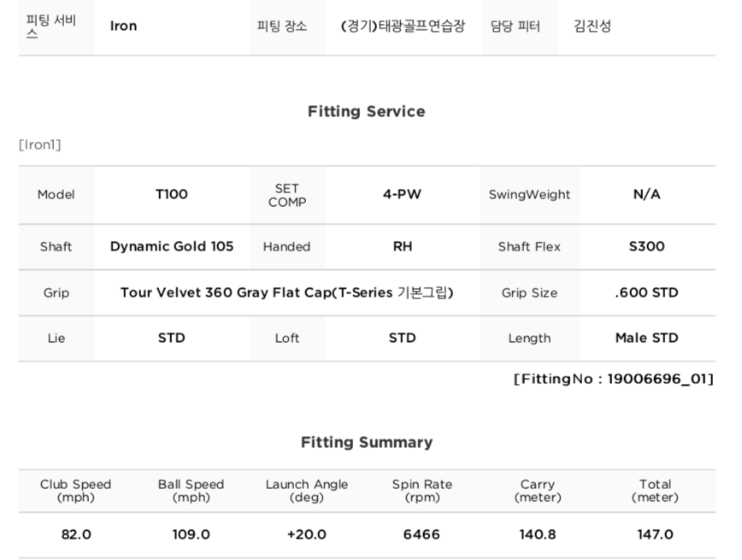742x560 pixels.
Task: Select the Male STD length value
Action: coord(646,339)
